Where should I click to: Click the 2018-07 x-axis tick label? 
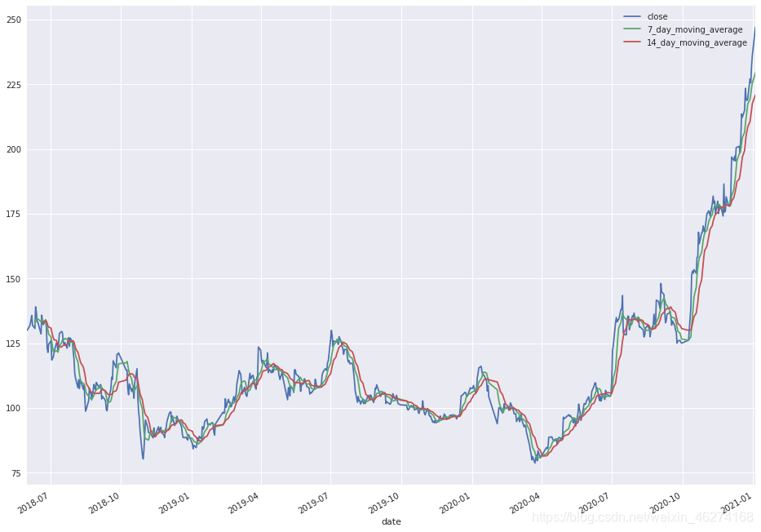coord(33,502)
